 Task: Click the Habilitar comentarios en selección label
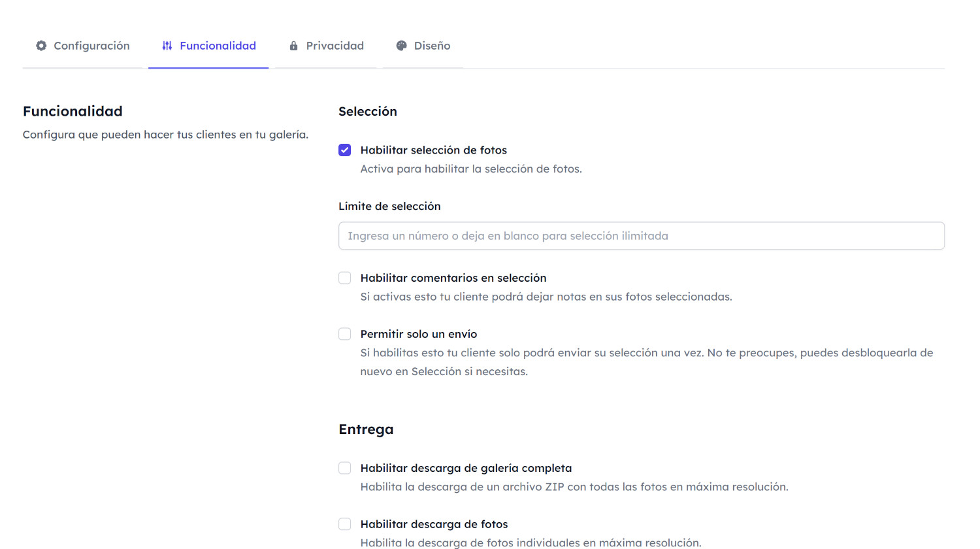[x=453, y=278]
